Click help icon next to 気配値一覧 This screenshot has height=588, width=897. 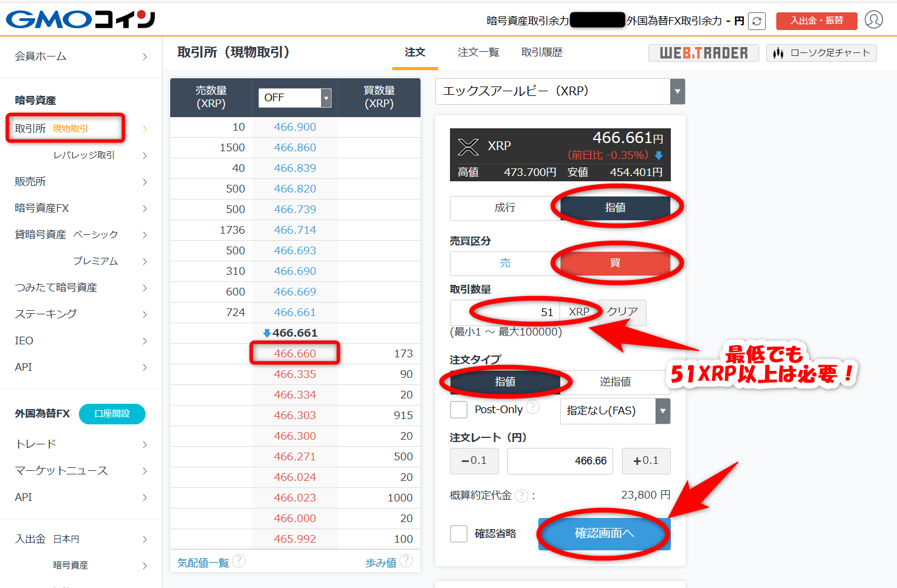pyautogui.click(x=239, y=561)
